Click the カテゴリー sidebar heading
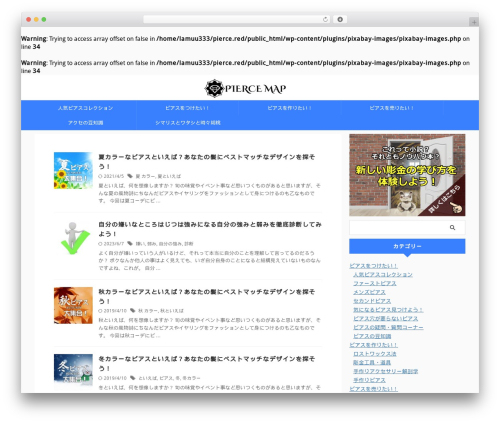Image resolution: width=500 pixels, height=423 pixels. 407,246
